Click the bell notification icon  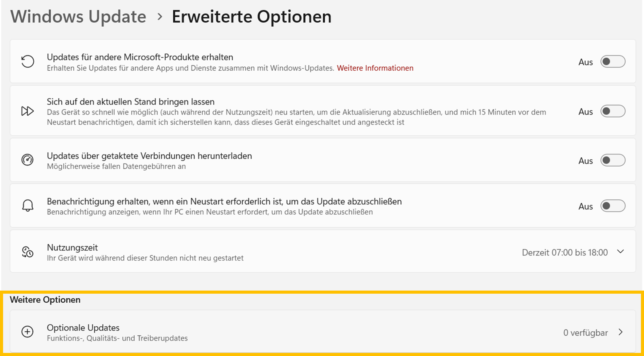27,205
